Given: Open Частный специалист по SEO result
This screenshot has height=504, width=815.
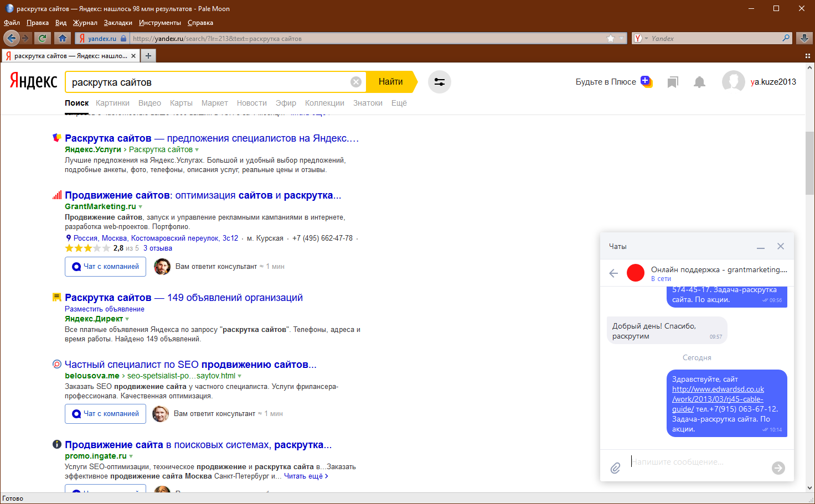Looking at the screenshot, I should point(190,365).
